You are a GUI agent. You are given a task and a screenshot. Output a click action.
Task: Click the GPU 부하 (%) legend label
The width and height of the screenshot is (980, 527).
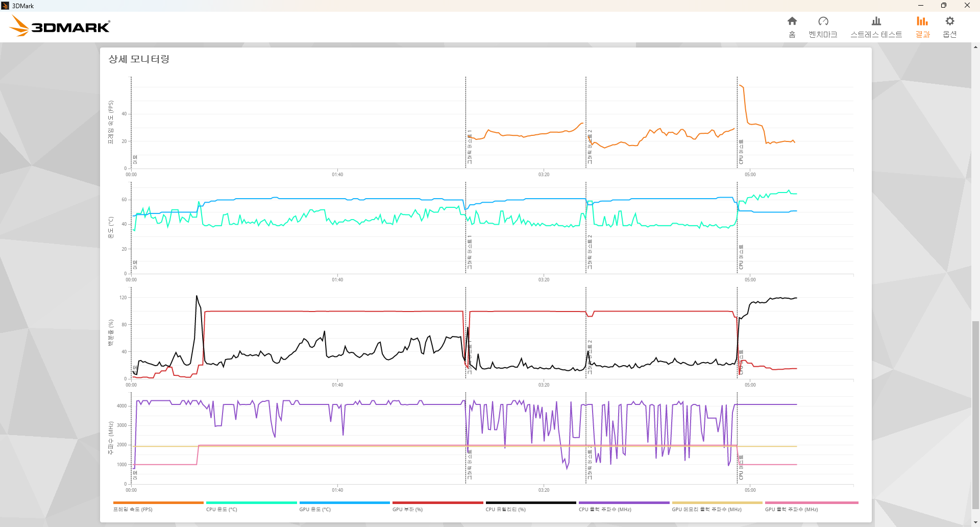pos(407,510)
